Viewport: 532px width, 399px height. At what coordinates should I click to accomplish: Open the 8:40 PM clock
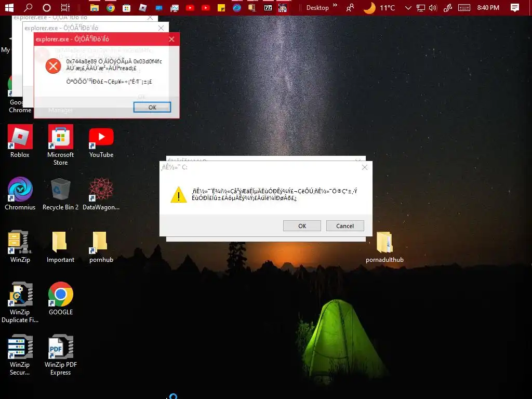(x=488, y=7)
